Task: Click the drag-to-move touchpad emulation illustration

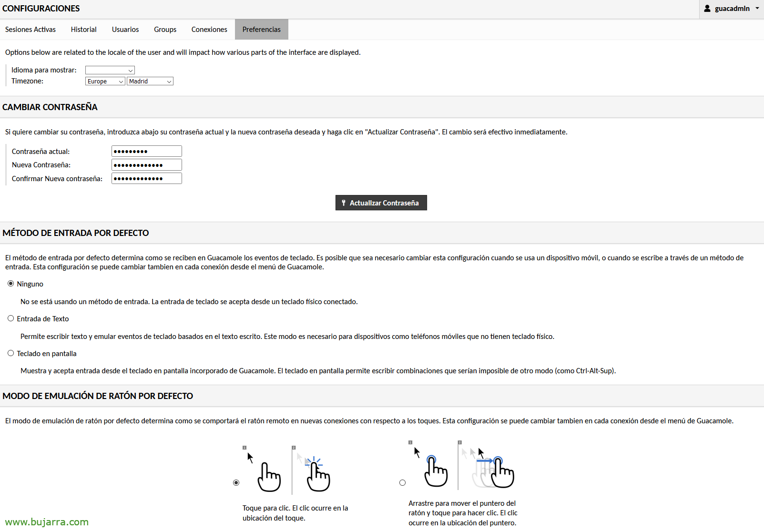Action: (x=462, y=465)
